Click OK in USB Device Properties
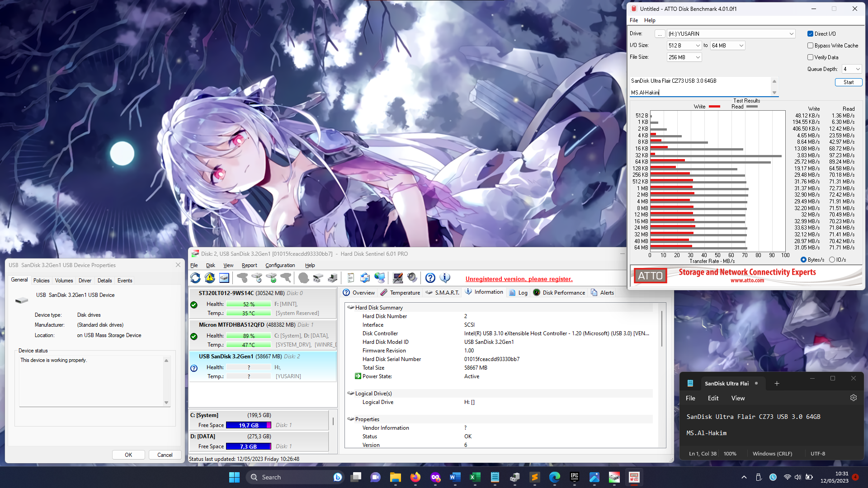The width and height of the screenshot is (868, 488). click(128, 455)
